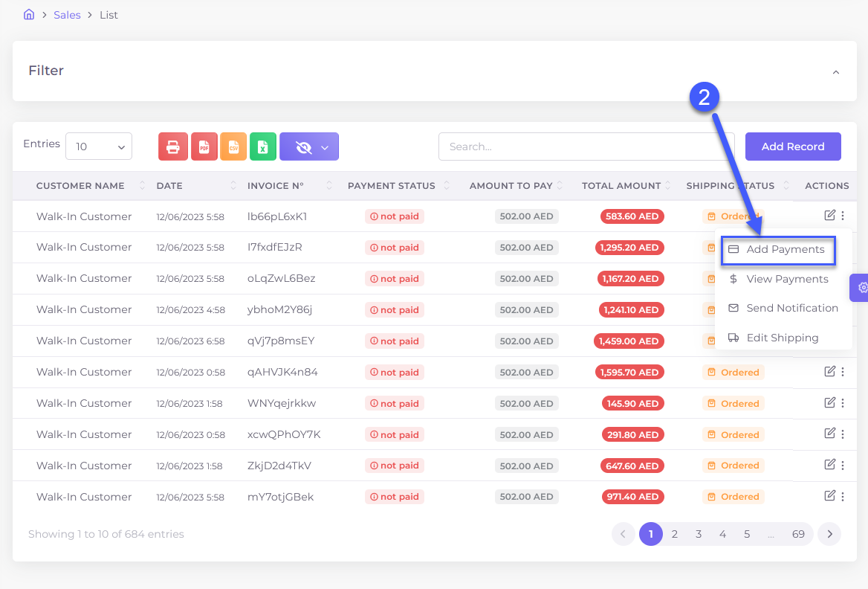The image size is (868, 589).
Task: Open the Sales breadcrumb link
Action: tap(67, 15)
